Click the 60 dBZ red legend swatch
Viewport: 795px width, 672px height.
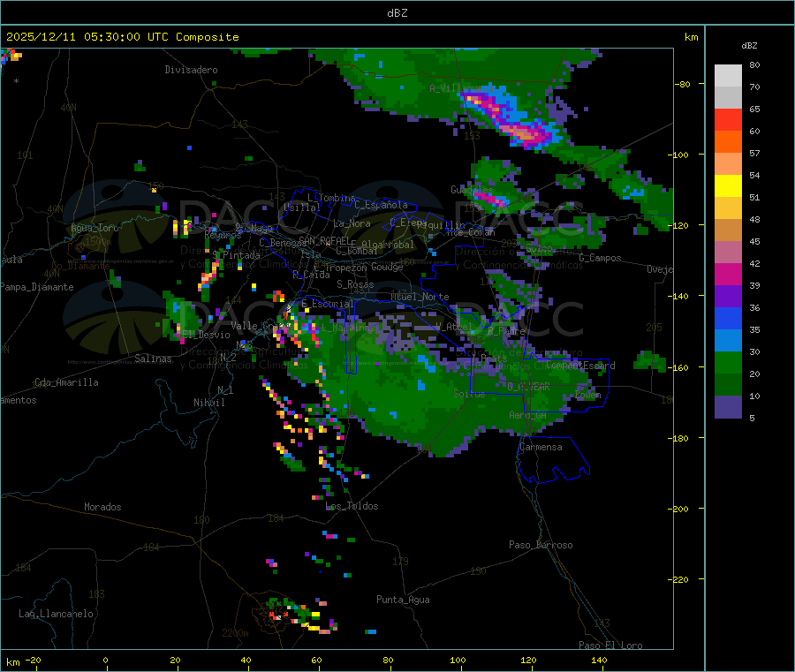click(x=728, y=119)
